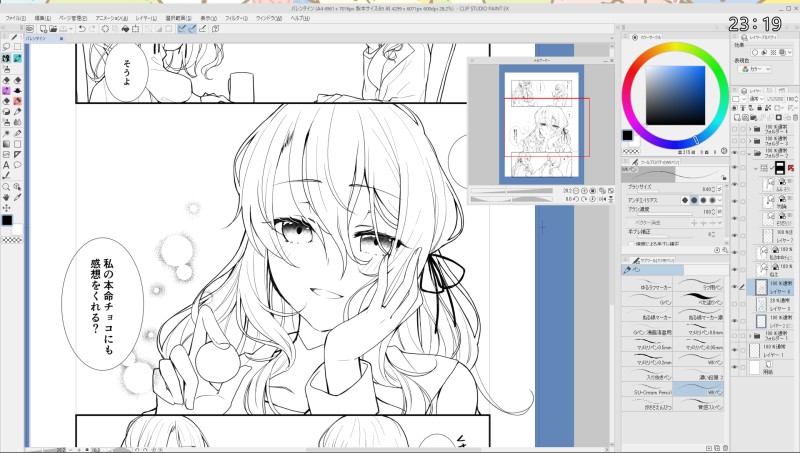Click the Tone effect icon in Layer Property
Image resolution: width=800 pixels, height=453 pixels.
(773, 52)
